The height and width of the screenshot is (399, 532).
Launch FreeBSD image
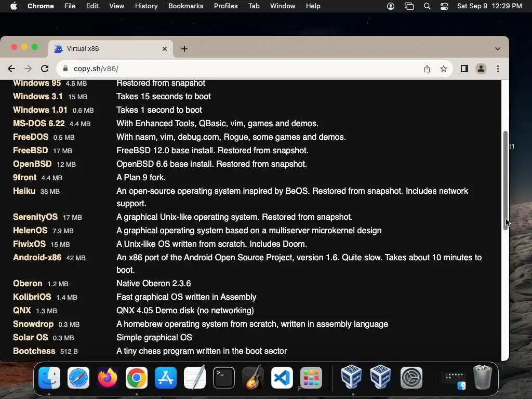pos(30,151)
